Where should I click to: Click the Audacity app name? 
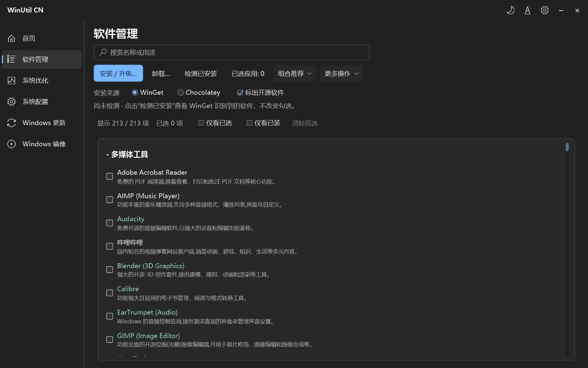131,219
